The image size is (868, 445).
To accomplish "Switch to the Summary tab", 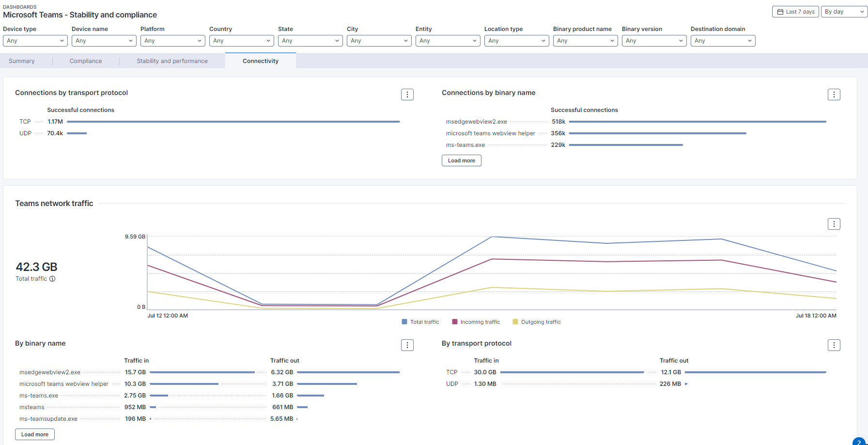I will tap(22, 61).
